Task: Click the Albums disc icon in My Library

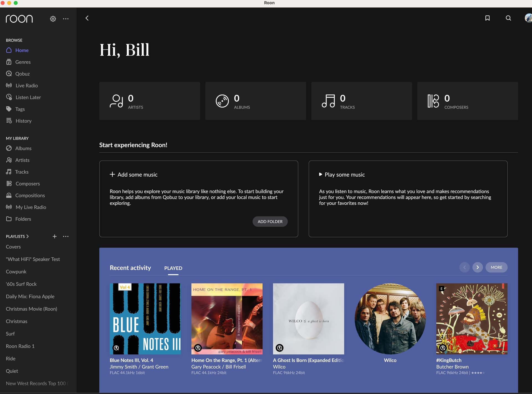Action: [x=9, y=148]
